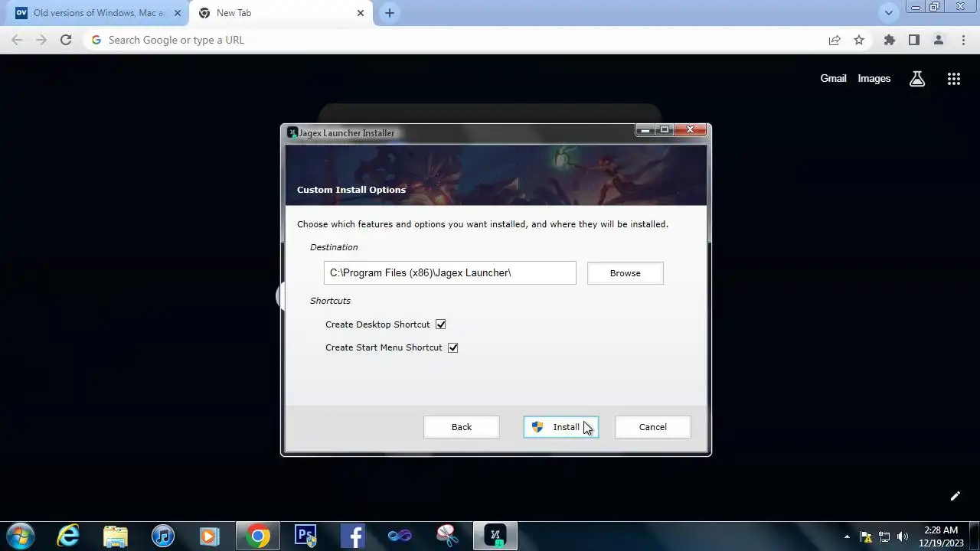Image resolution: width=980 pixels, height=551 pixels.
Task: Click the Chrome taskbar icon
Action: click(x=258, y=536)
